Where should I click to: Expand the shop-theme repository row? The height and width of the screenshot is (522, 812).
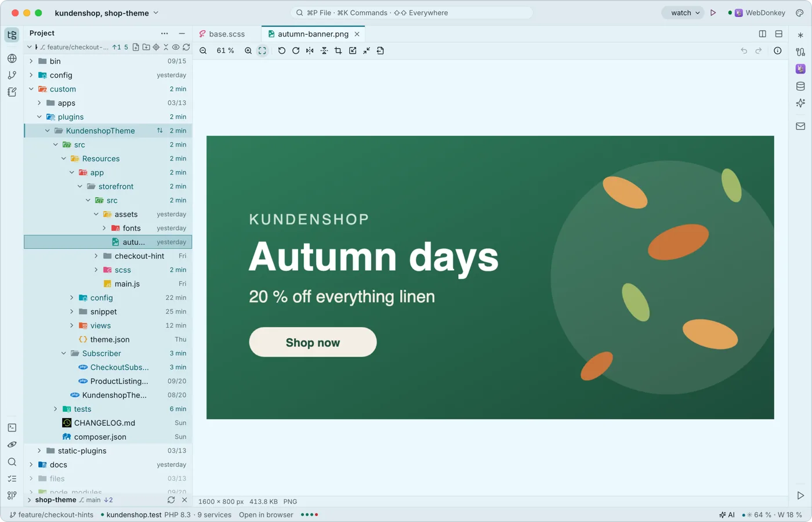coord(30,500)
